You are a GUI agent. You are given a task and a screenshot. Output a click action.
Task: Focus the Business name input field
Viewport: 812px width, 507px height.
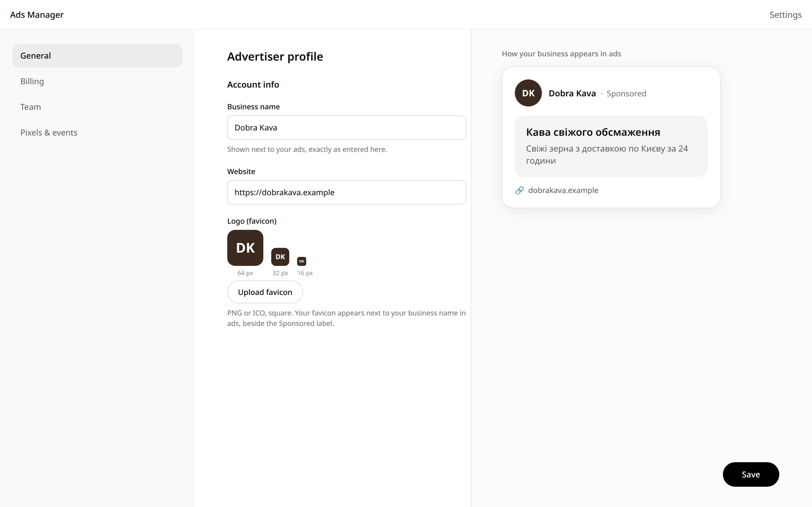347,128
